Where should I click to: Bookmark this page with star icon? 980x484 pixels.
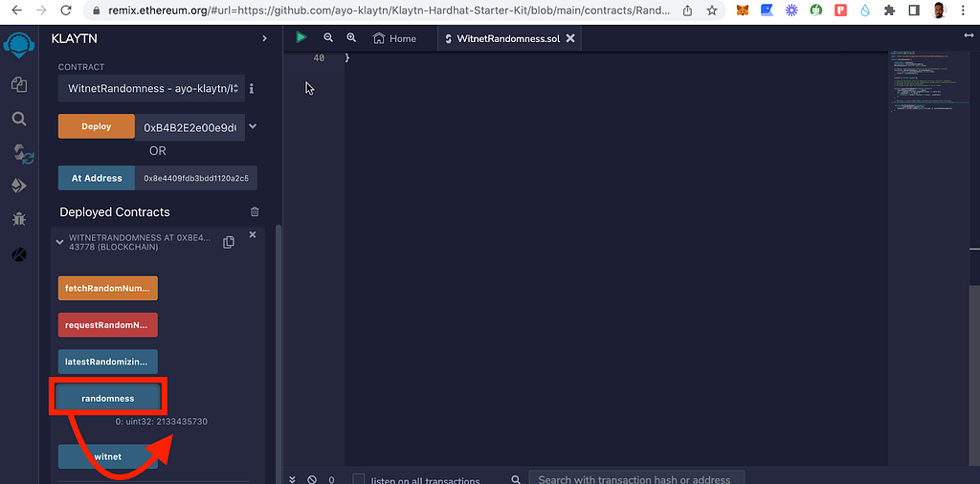[x=712, y=11]
